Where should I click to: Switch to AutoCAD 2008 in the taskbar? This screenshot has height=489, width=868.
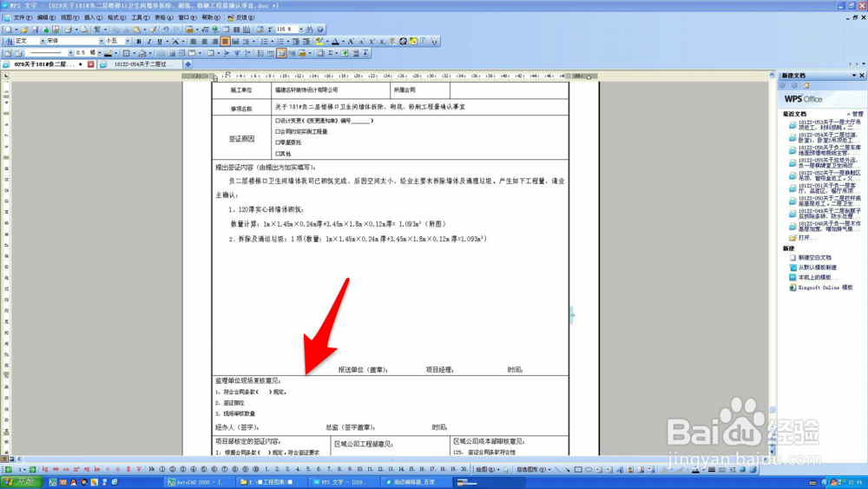point(198,482)
